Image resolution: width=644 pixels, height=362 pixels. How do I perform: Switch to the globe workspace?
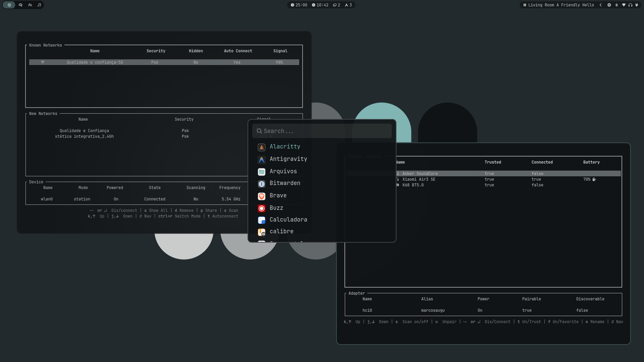tap(9, 5)
